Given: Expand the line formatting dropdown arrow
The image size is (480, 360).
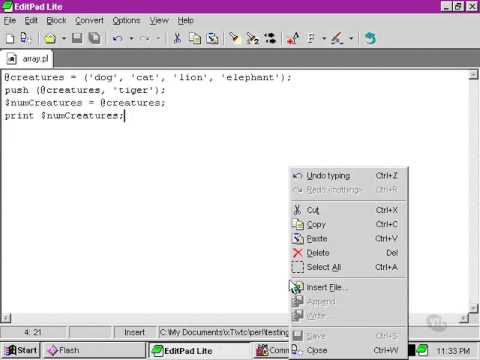Looking at the screenshot, I should click(x=324, y=39).
